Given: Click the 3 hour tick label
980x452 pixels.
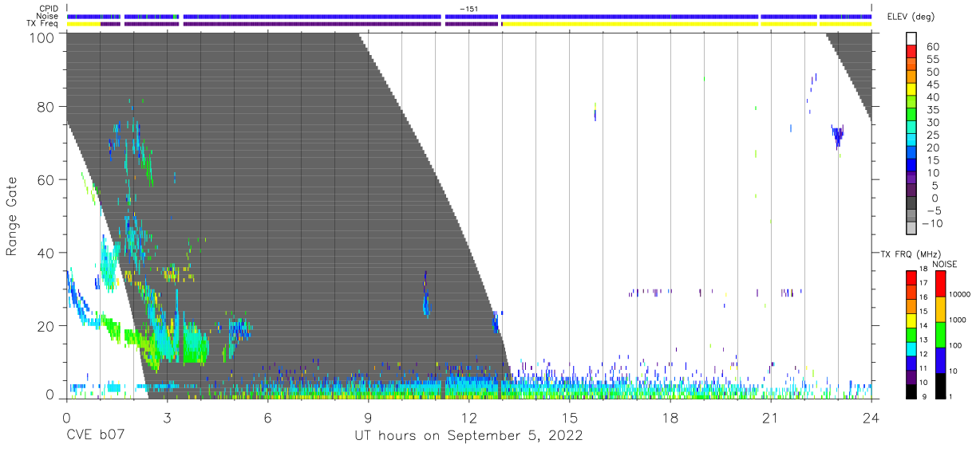Looking at the screenshot, I should (167, 418).
